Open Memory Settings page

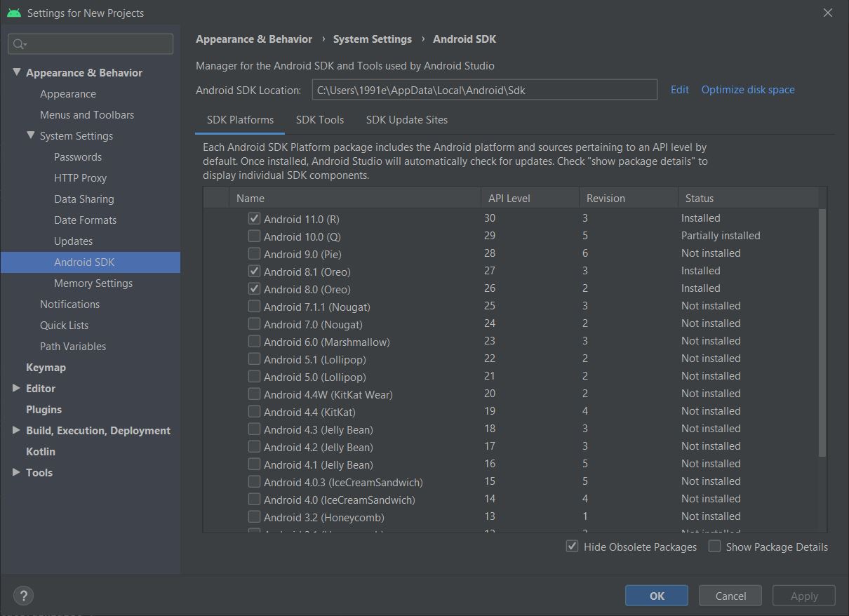click(x=93, y=283)
